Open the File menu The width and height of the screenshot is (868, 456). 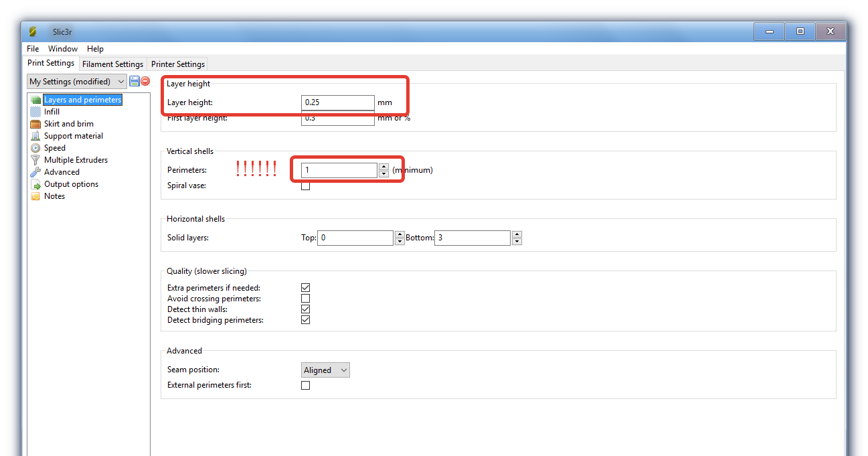click(33, 49)
